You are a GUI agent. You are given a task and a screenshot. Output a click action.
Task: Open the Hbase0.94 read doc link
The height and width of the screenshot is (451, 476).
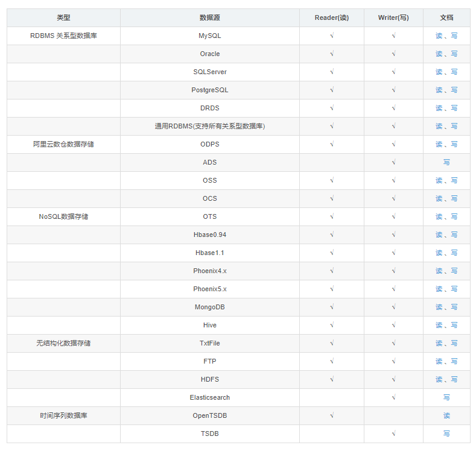(x=439, y=235)
